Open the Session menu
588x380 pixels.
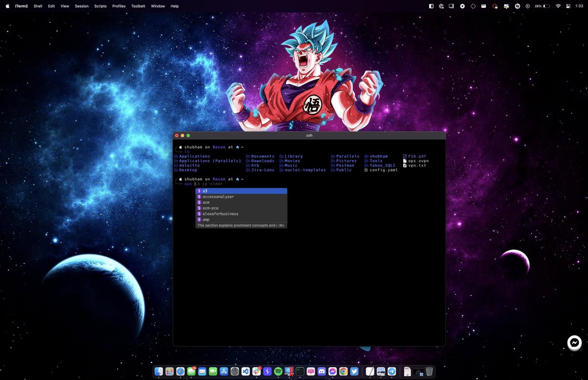pos(82,6)
